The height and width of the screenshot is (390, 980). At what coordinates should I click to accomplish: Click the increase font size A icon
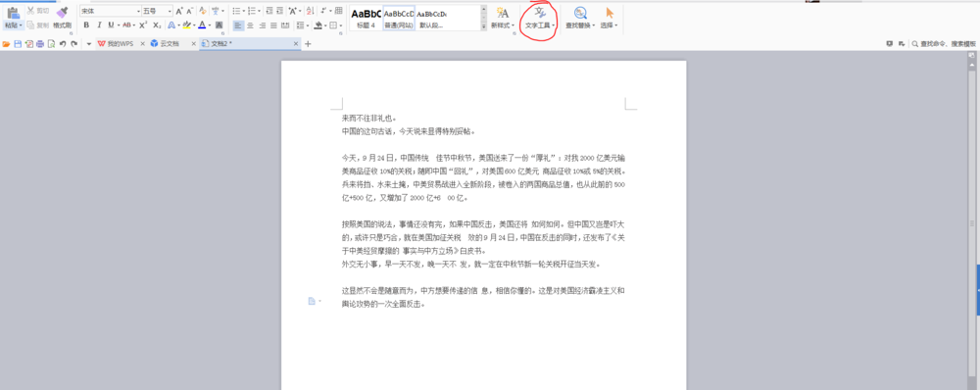179,11
